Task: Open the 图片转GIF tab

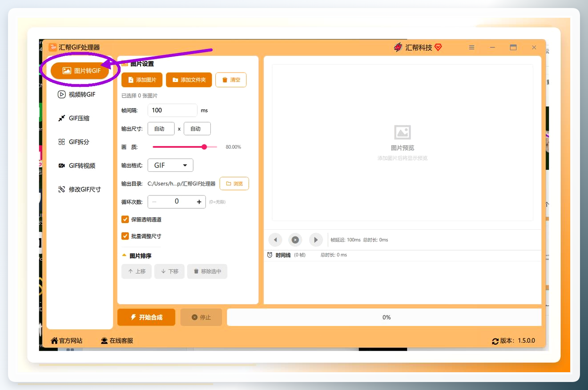Action: [x=80, y=70]
